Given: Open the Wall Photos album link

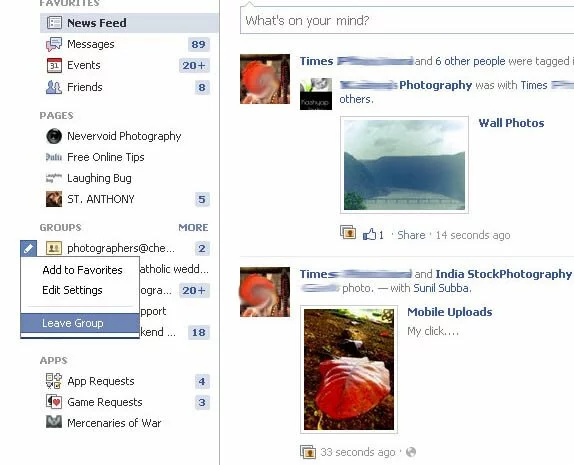Looking at the screenshot, I should pos(511,123).
